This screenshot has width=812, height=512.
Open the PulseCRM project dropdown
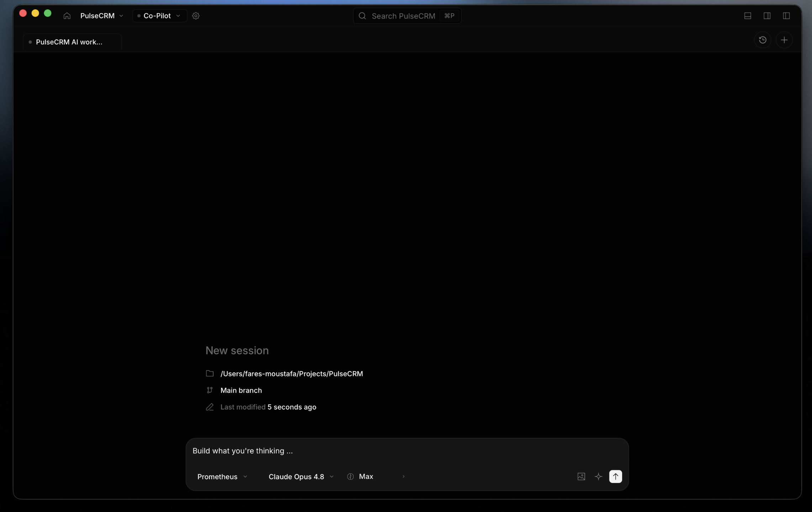[x=102, y=16]
